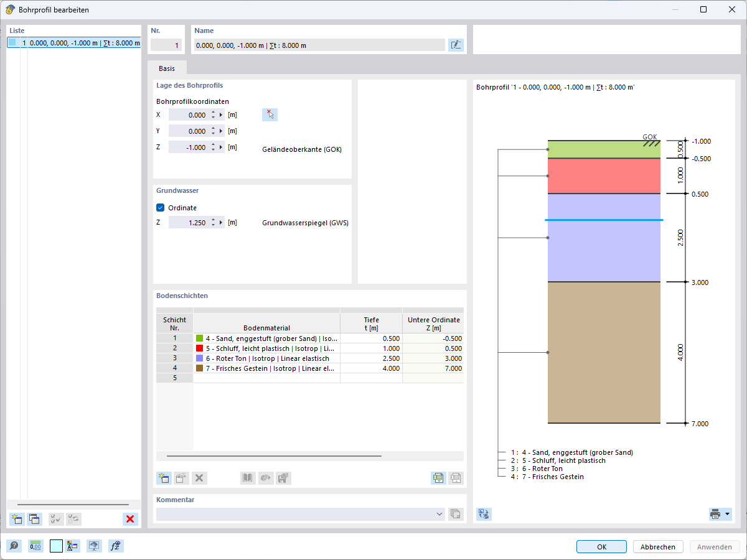This screenshot has height=560, width=747.
Task: Click the brown rock layer in borehole graphic
Action: point(604,353)
